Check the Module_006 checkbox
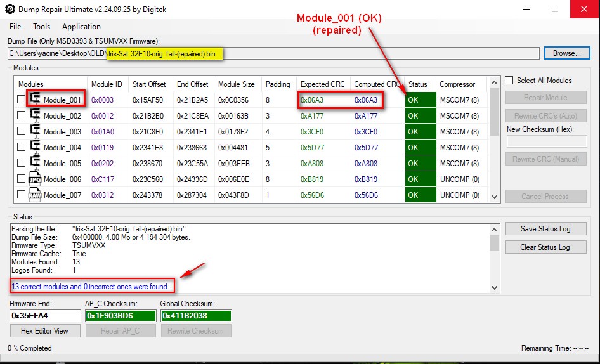This screenshot has height=364, width=600. coord(22,179)
